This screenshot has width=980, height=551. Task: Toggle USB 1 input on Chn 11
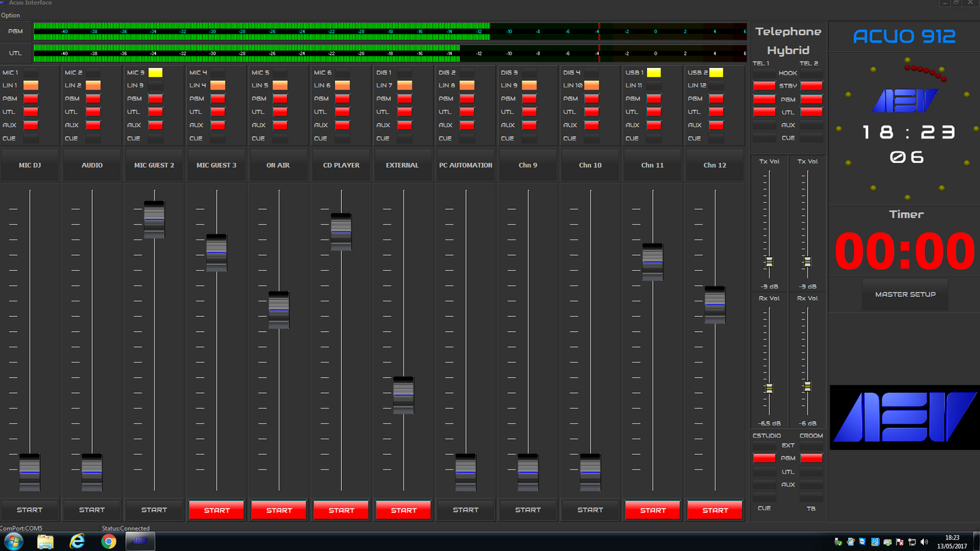coord(654,73)
